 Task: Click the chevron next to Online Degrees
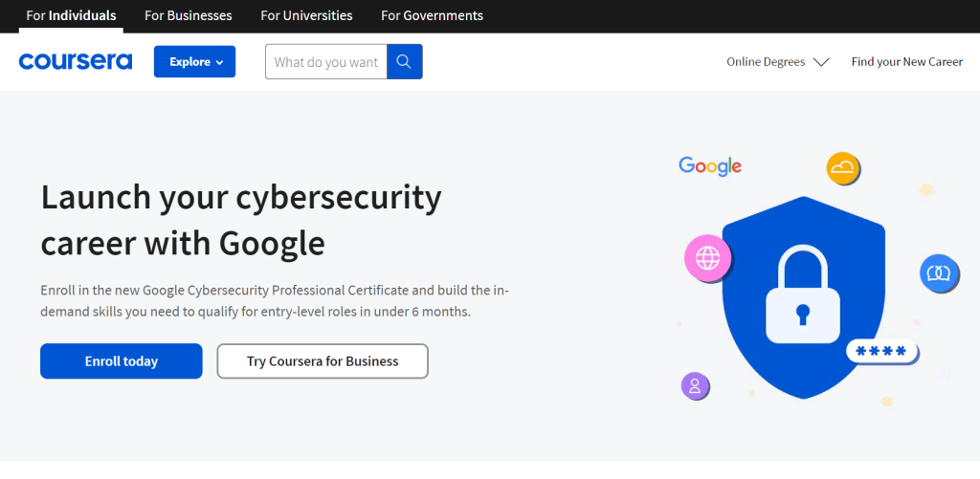click(821, 62)
